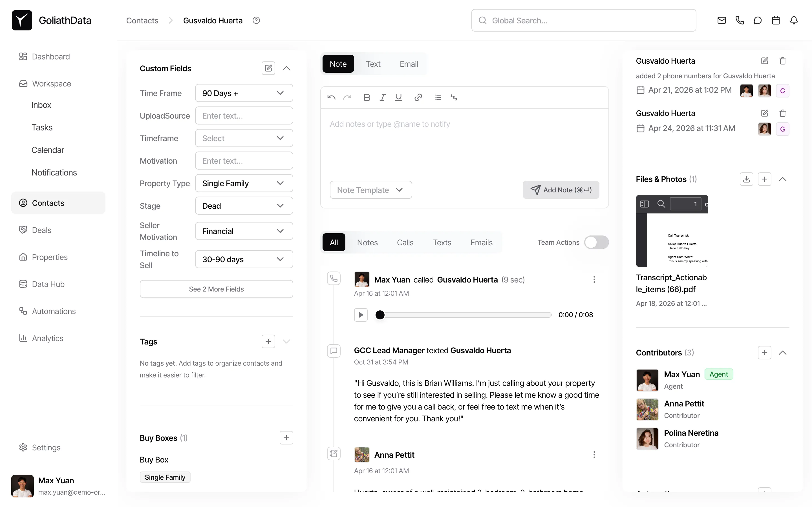Switch to the Email compose tab
Image resolution: width=812 pixels, height=507 pixels.
[x=408, y=64]
